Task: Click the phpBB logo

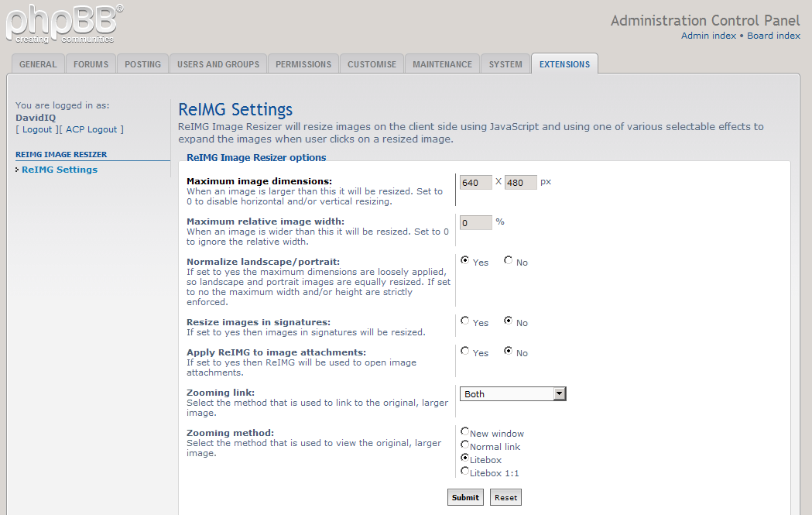Action: (x=65, y=24)
